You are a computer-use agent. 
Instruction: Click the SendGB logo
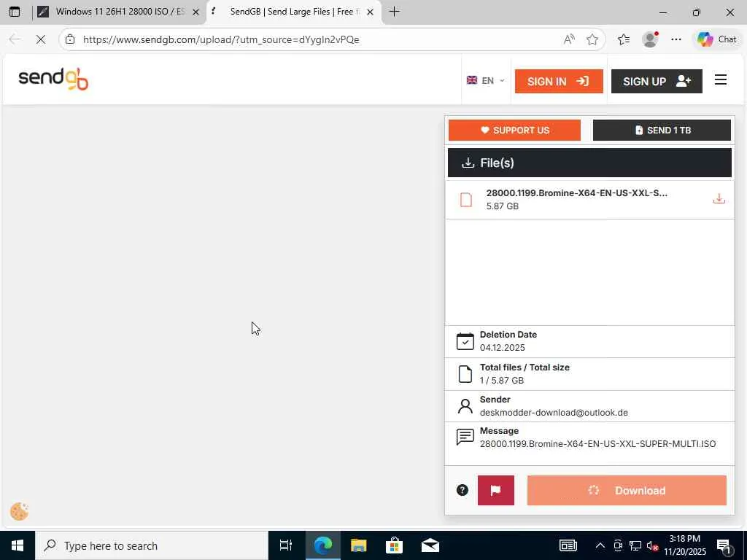[53, 79]
